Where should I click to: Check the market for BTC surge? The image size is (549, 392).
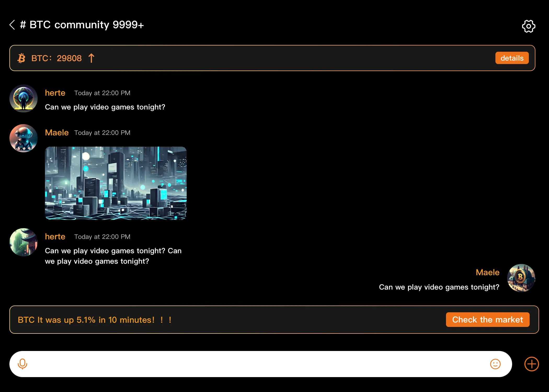pos(488,319)
